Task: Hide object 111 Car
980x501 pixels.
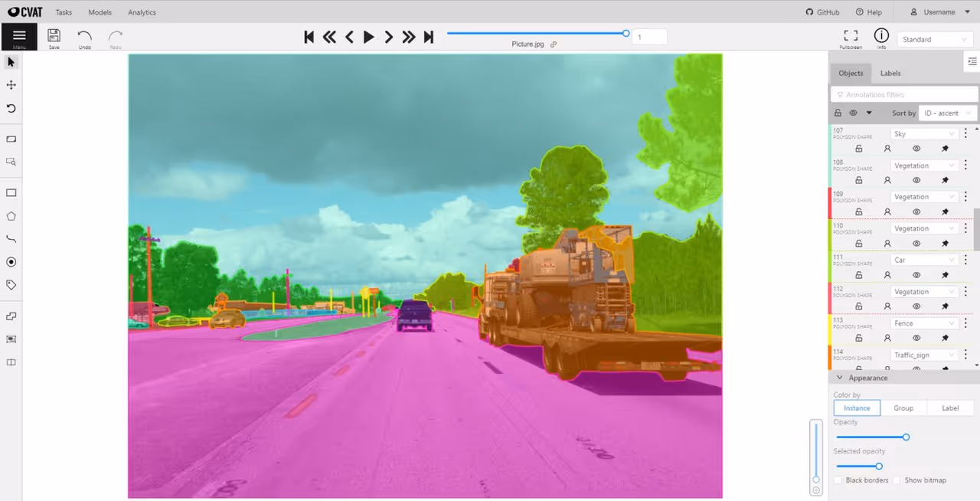Action: coord(916,275)
